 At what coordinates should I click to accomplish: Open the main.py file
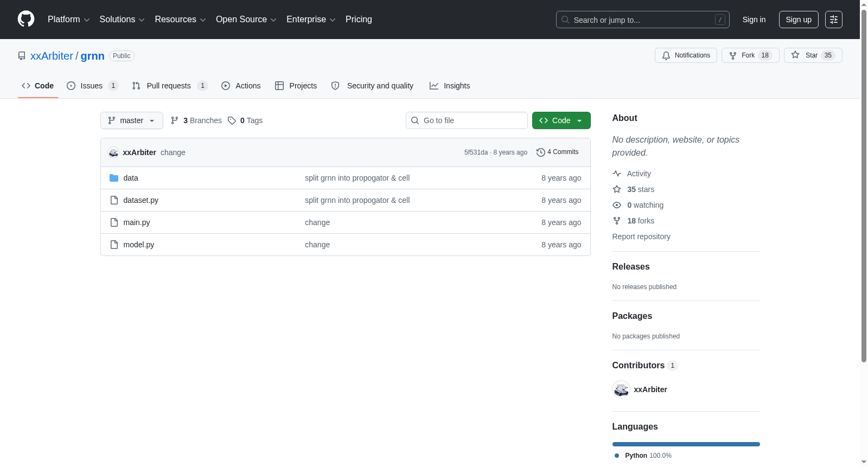point(137,222)
